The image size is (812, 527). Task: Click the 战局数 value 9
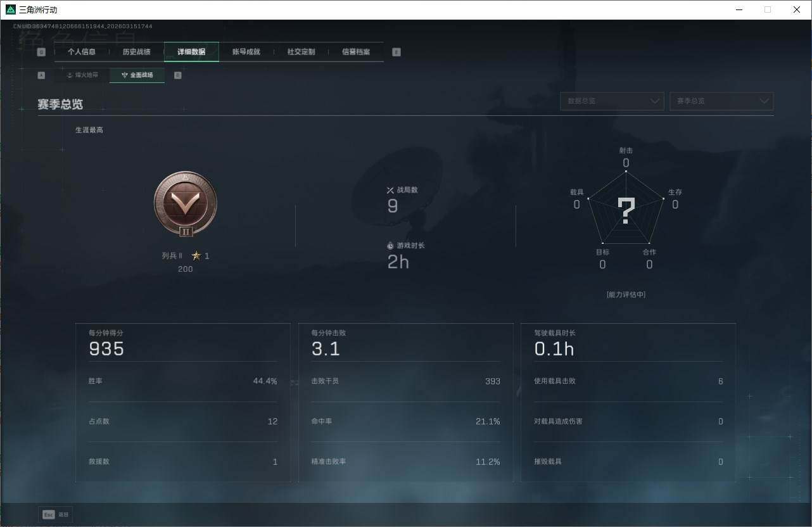pos(393,206)
